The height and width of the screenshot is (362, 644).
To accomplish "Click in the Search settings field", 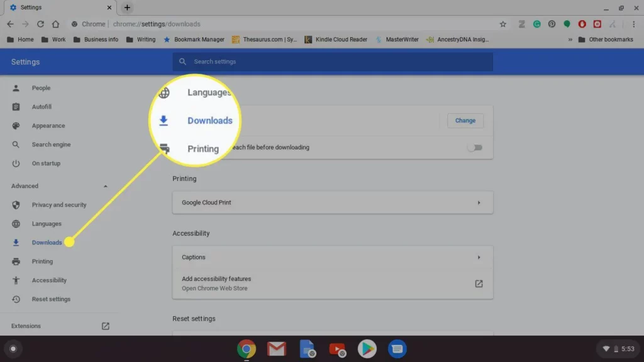I will [333, 62].
